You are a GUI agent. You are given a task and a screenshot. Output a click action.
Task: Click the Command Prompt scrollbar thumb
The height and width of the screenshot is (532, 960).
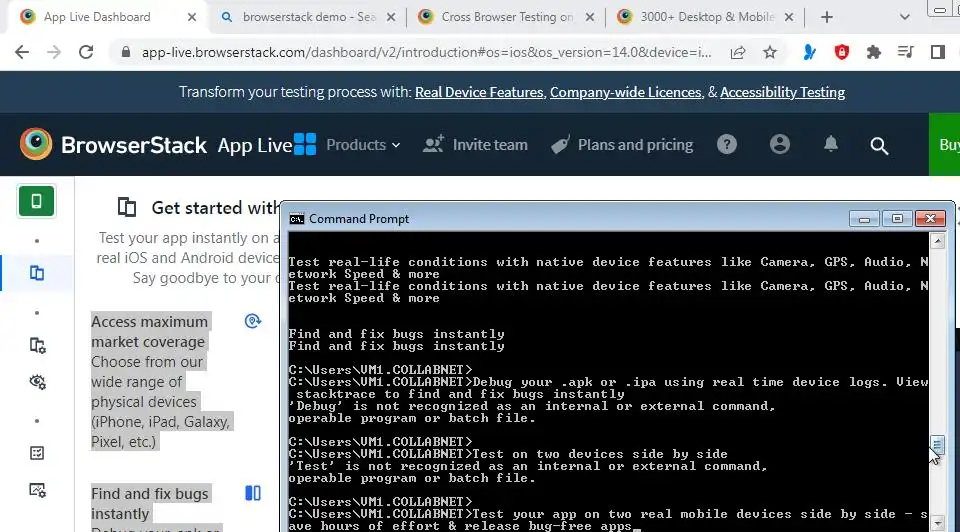pyautogui.click(x=937, y=445)
